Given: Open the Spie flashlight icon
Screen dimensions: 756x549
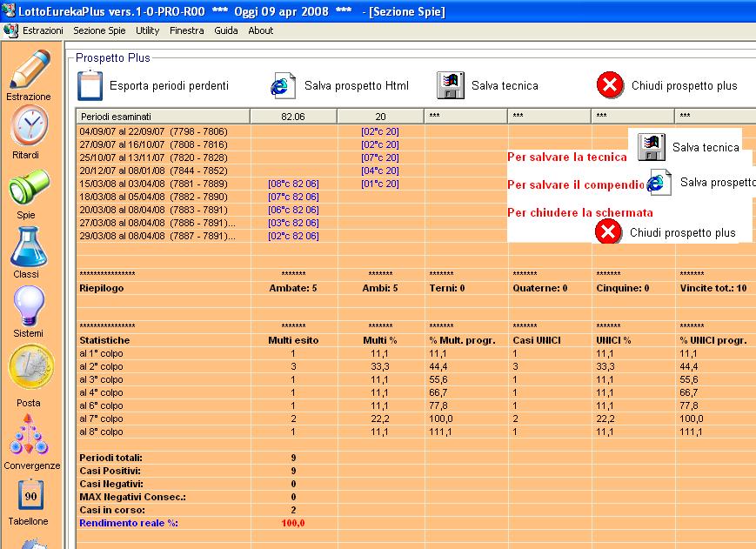Looking at the screenshot, I should coord(29,186).
